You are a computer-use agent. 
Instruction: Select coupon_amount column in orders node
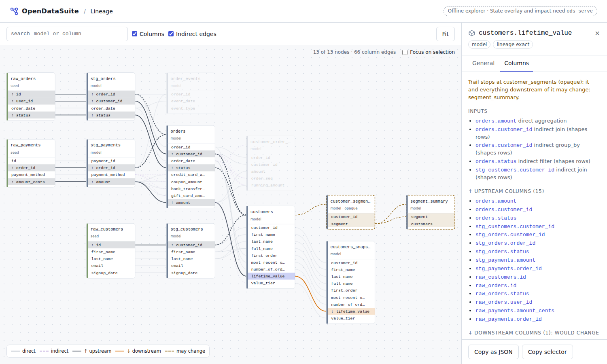[191, 182]
